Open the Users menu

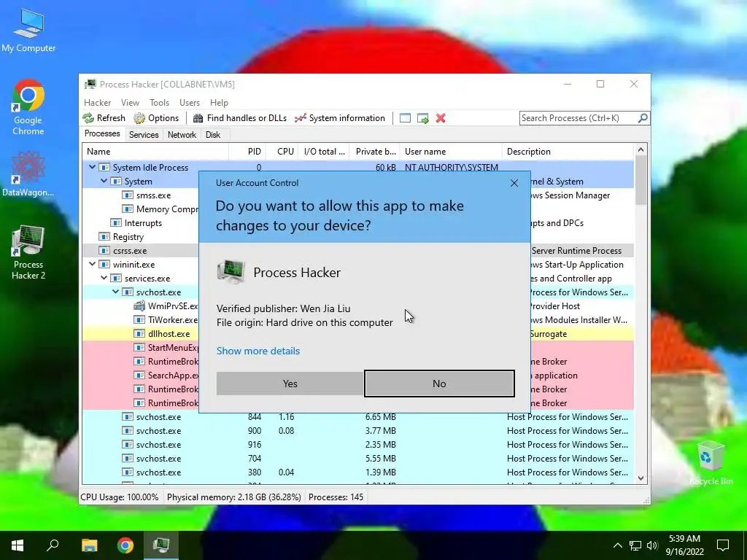(190, 103)
